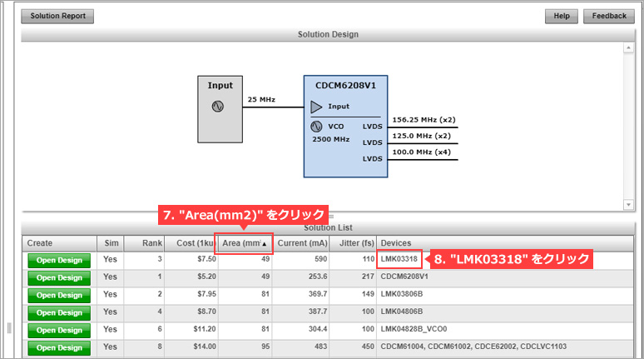Click the 2500 MHz VCO frequency label
This screenshot has height=359, width=644.
(x=330, y=139)
